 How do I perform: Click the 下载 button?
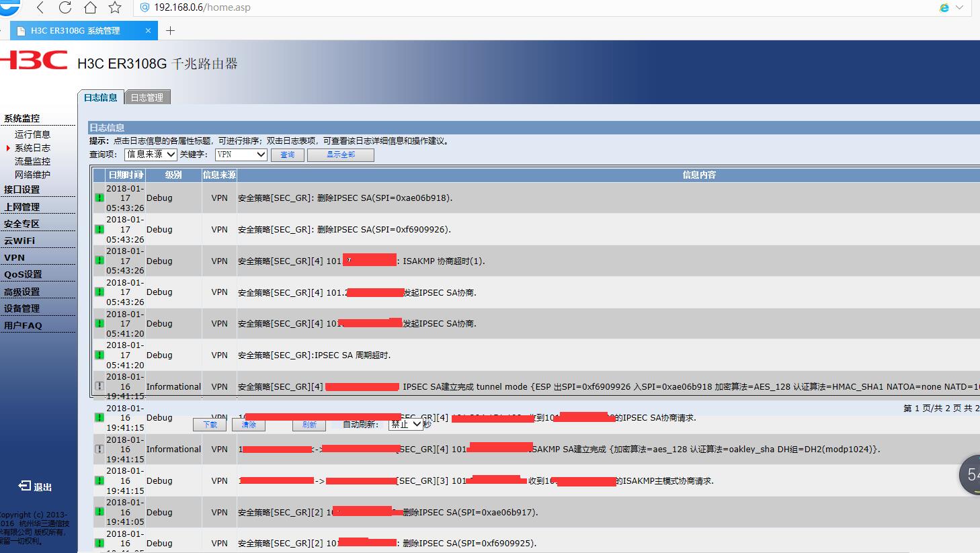click(x=210, y=425)
